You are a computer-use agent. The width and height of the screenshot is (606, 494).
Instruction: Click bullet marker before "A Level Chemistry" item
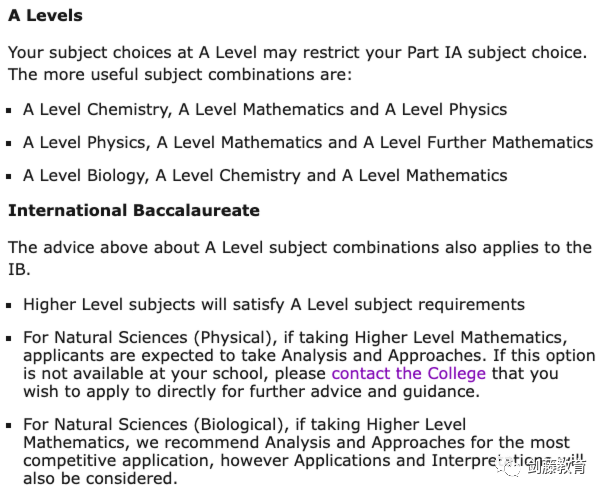[11, 111]
